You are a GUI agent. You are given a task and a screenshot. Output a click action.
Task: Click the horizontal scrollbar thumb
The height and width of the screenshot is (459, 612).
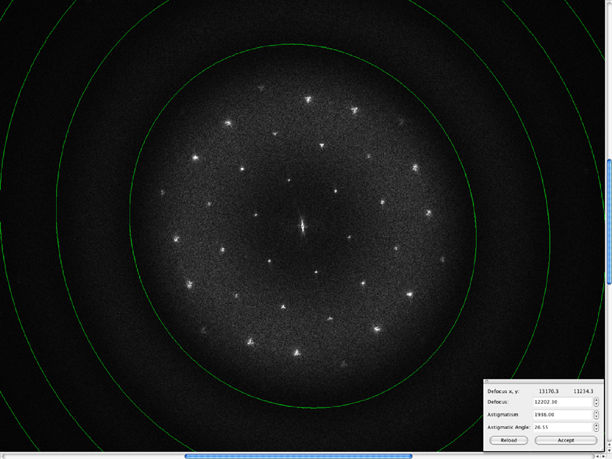pos(298,456)
